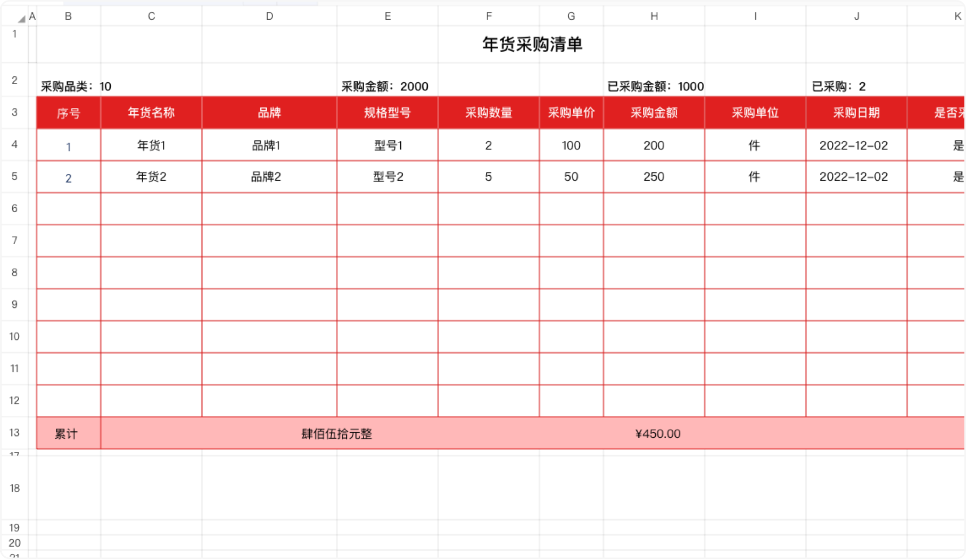Select the row 5 header number

[14, 177]
